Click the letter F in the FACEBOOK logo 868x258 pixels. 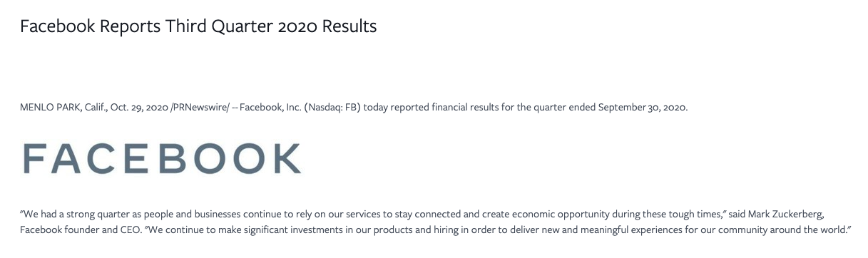32,158
